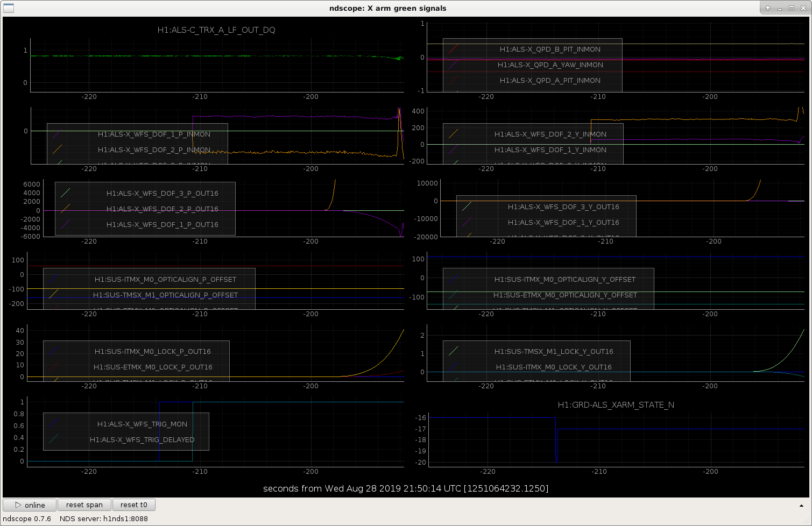Click legend label H1:ALS-X_WFS_DOF_1_P_INMON

tap(154, 134)
